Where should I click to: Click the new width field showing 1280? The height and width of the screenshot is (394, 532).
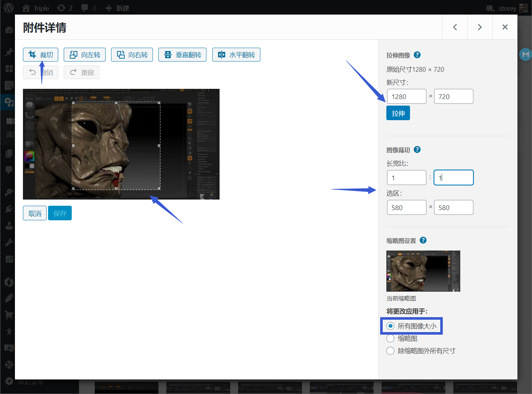point(406,96)
